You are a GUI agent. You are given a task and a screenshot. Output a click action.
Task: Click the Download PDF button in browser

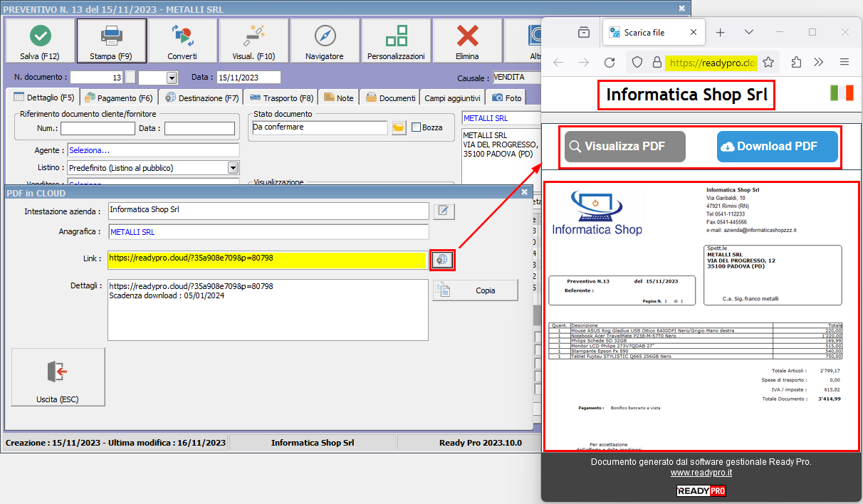tap(778, 147)
